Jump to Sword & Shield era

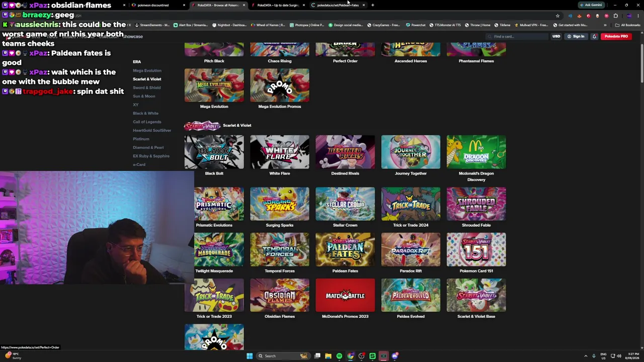pos(146,87)
